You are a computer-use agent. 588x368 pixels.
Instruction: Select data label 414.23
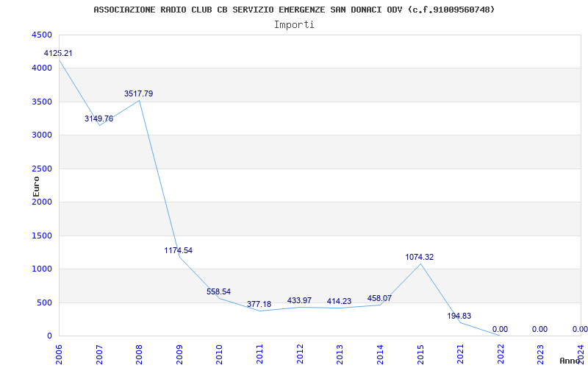tap(339, 301)
